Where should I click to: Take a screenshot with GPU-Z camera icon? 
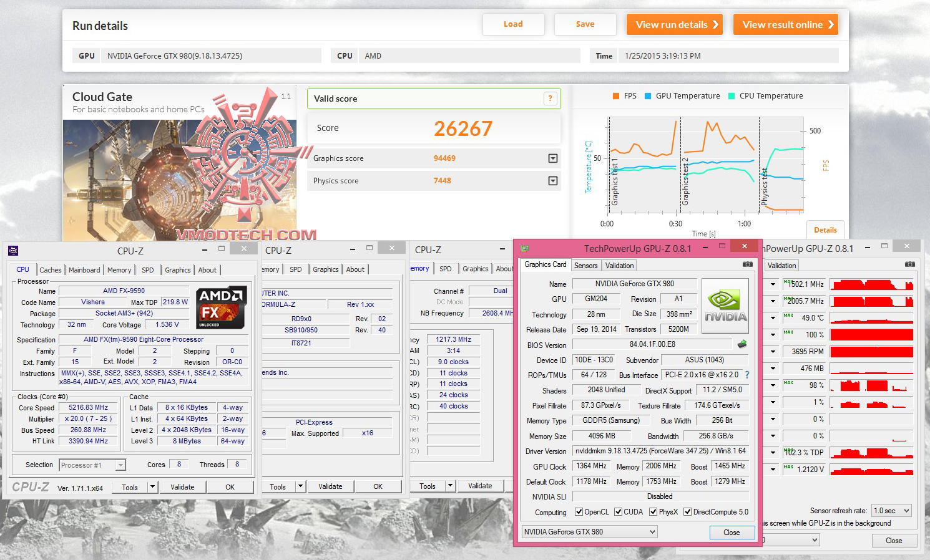pyautogui.click(x=747, y=264)
